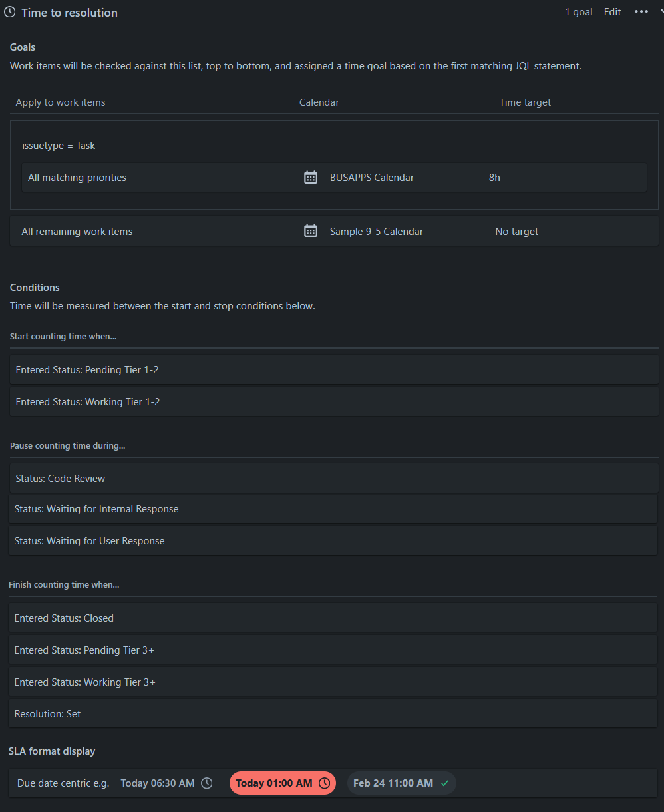Select start condition Entered Status: Working Tier 1-2
The image size is (664, 812).
tap(334, 402)
